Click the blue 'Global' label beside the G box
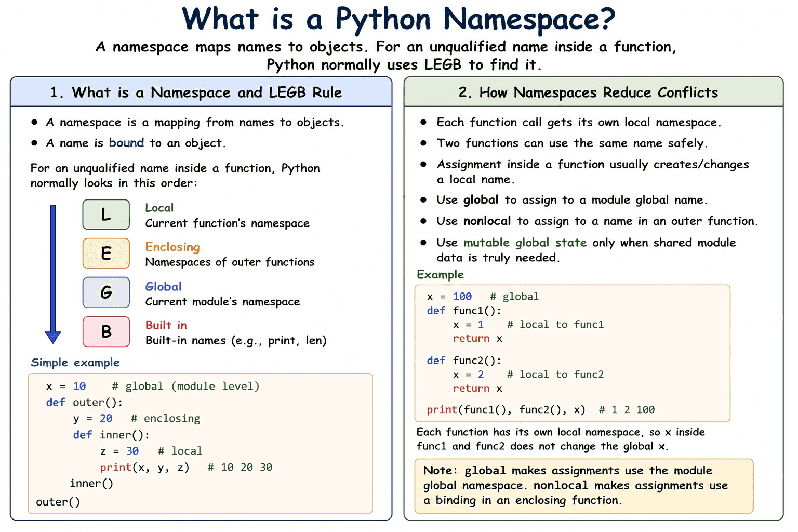This screenshot has height=532, width=798. pyautogui.click(x=163, y=287)
